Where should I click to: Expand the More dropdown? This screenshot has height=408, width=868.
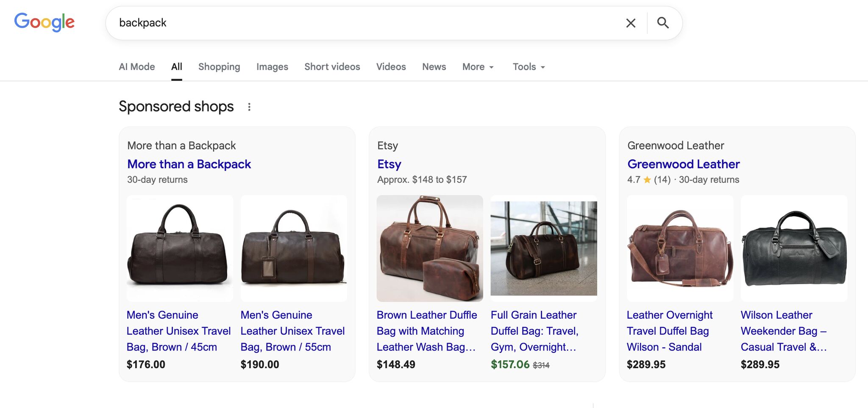click(478, 67)
